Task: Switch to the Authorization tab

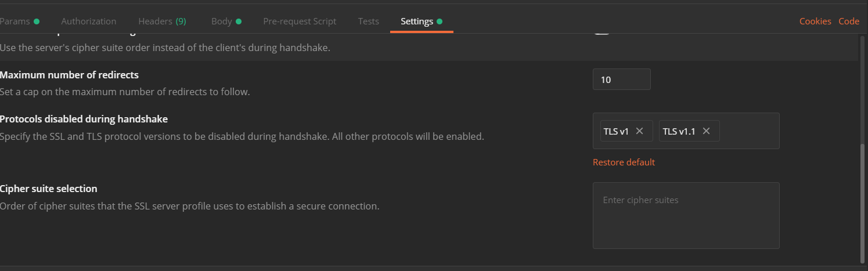Action: pos(89,21)
